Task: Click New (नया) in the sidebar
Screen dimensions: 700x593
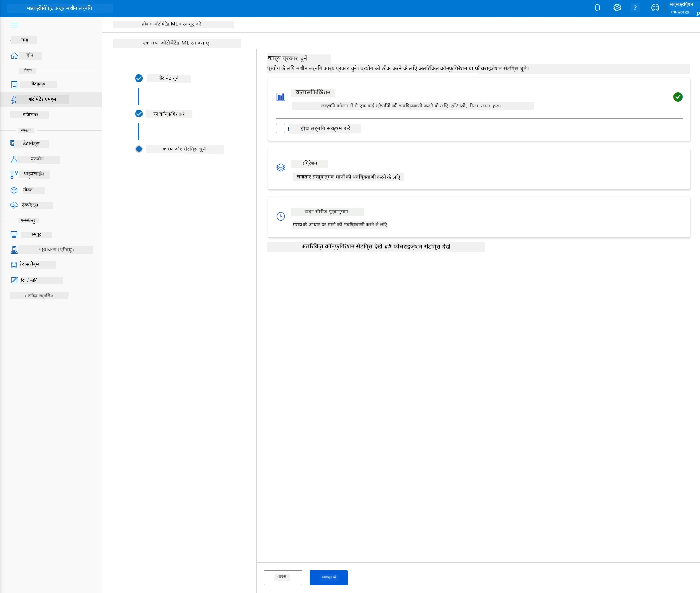Action: coord(24,40)
